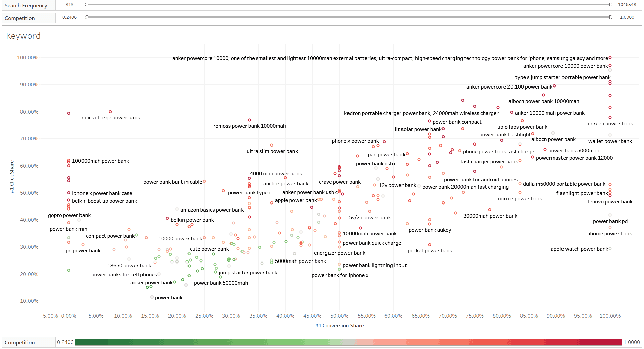Select the "power bank type c" label

click(250, 193)
